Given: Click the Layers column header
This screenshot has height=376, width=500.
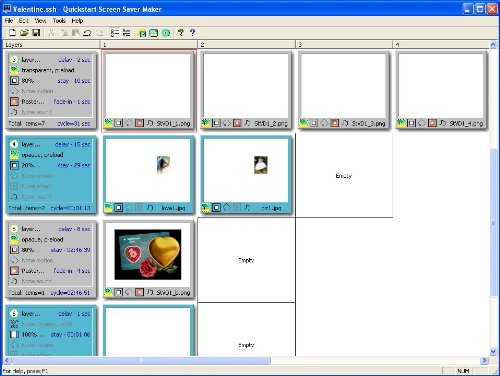Looking at the screenshot, I should tap(51, 44).
